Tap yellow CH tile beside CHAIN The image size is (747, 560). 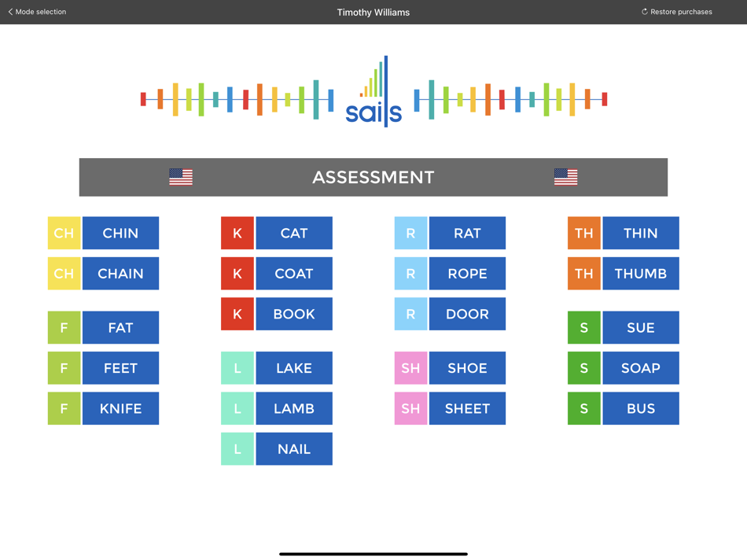coord(64,274)
